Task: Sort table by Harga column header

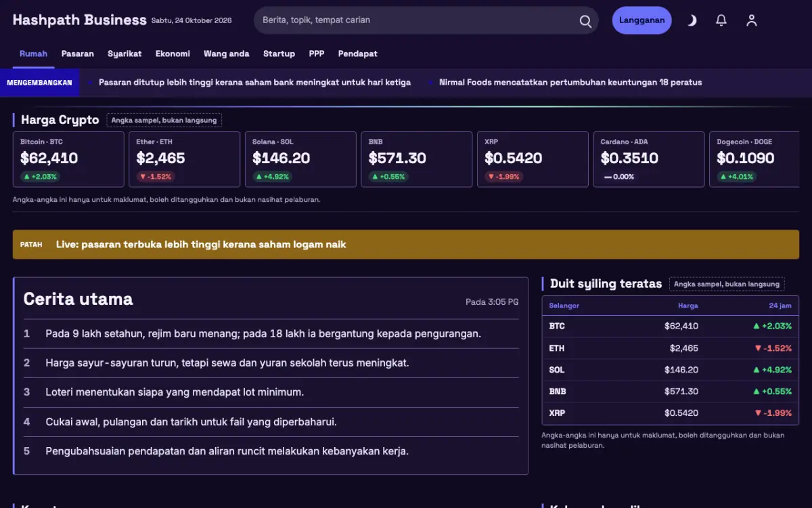Action: click(x=688, y=305)
